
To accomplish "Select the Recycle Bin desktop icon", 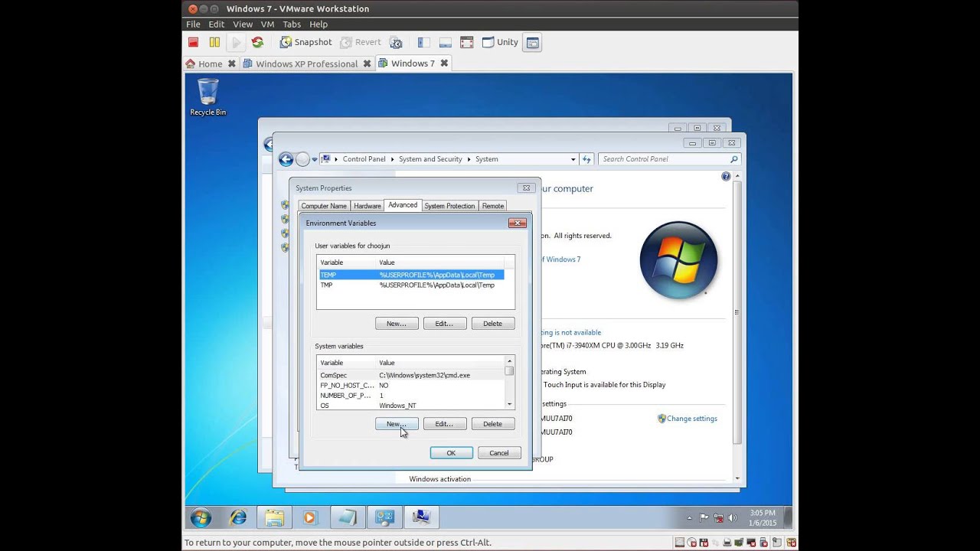I will (208, 97).
